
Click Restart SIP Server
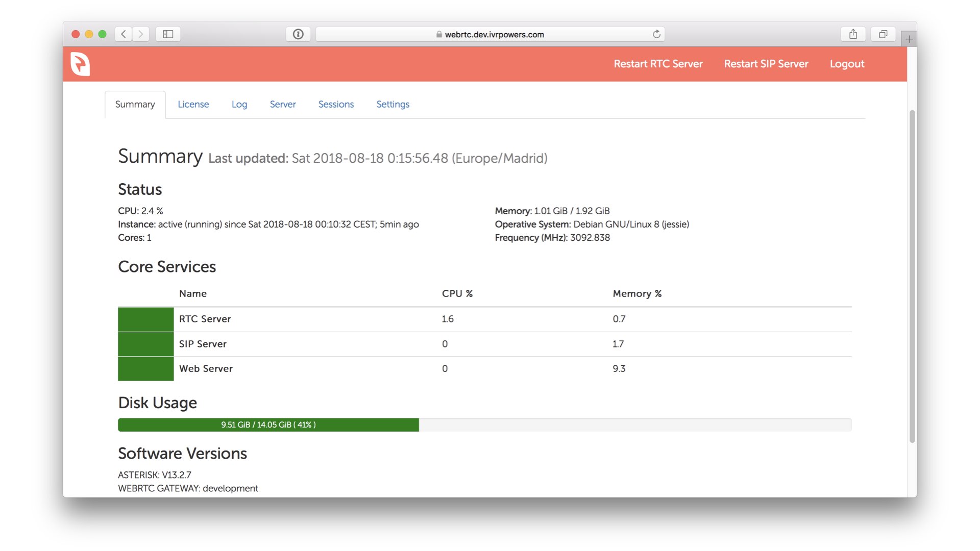pos(766,64)
